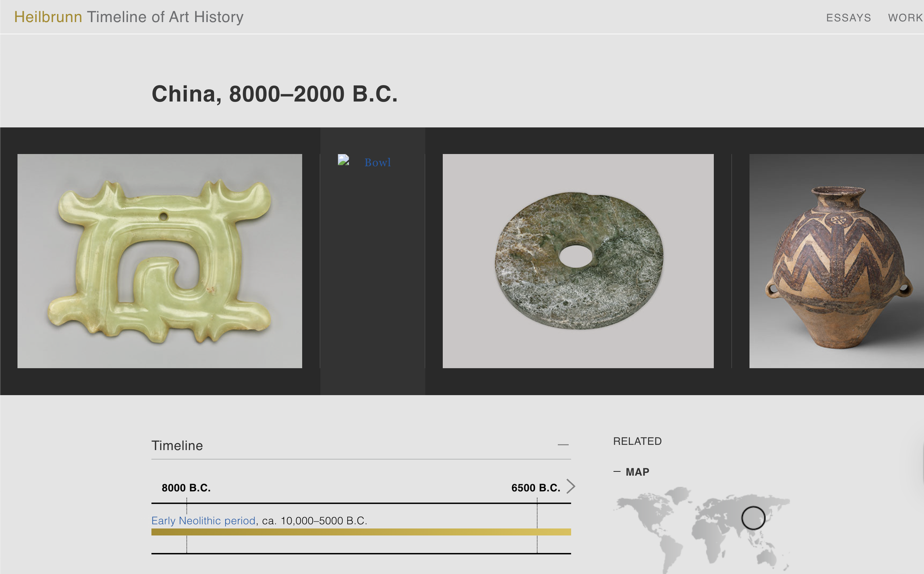Image resolution: width=924 pixels, height=574 pixels.
Task: Open the Early Neolithic period link
Action: pyautogui.click(x=203, y=520)
